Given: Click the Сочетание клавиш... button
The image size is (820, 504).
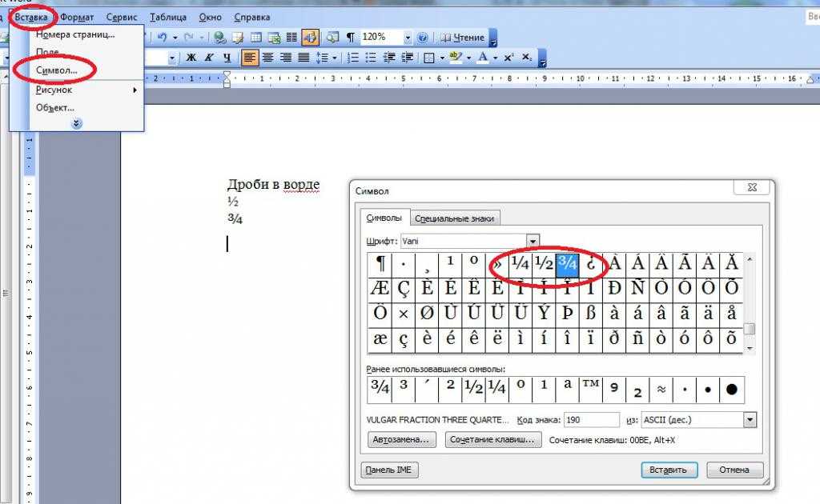Looking at the screenshot, I should [x=493, y=440].
